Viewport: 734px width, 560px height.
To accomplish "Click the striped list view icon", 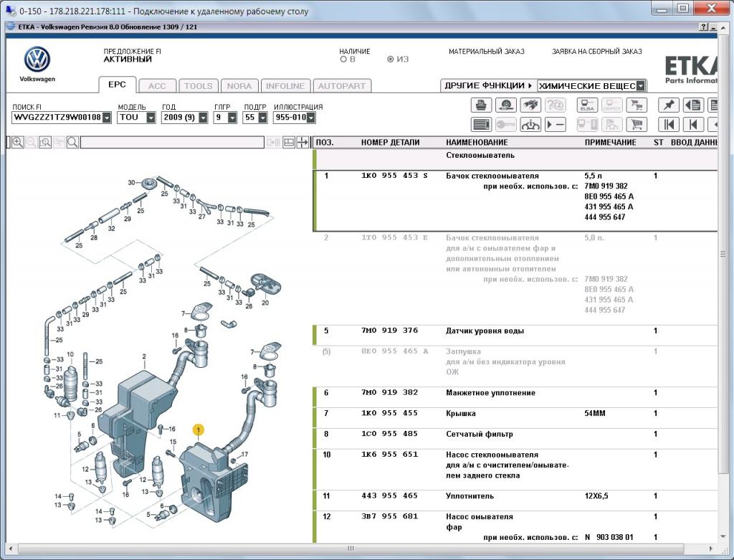I will (x=481, y=125).
